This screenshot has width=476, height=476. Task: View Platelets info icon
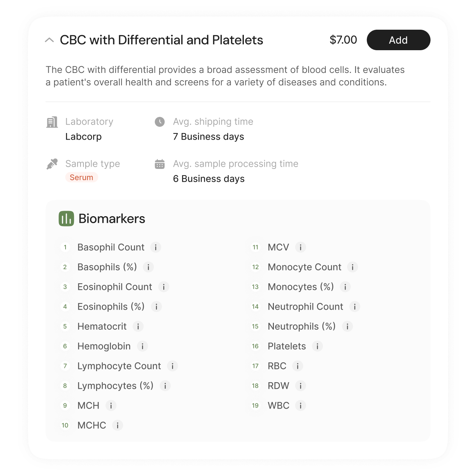point(317,346)
